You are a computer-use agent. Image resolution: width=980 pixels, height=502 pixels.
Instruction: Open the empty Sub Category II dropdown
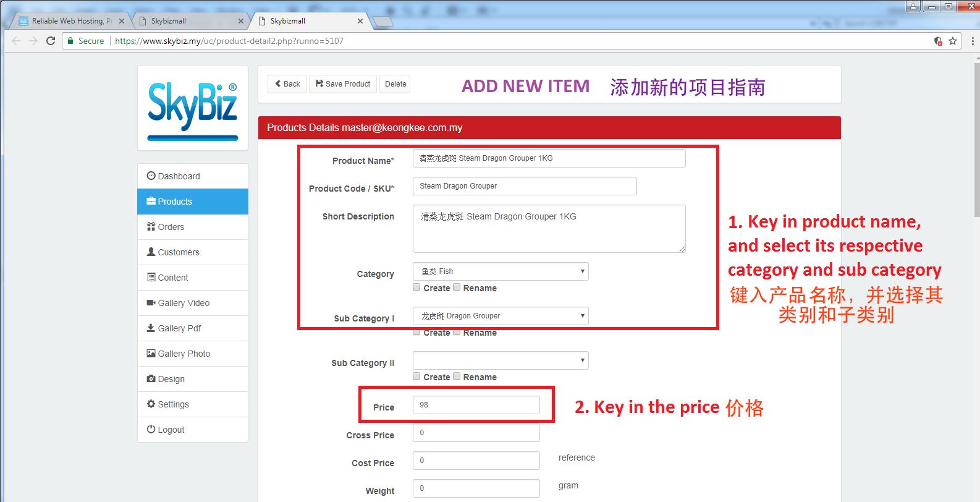(501, 360)
